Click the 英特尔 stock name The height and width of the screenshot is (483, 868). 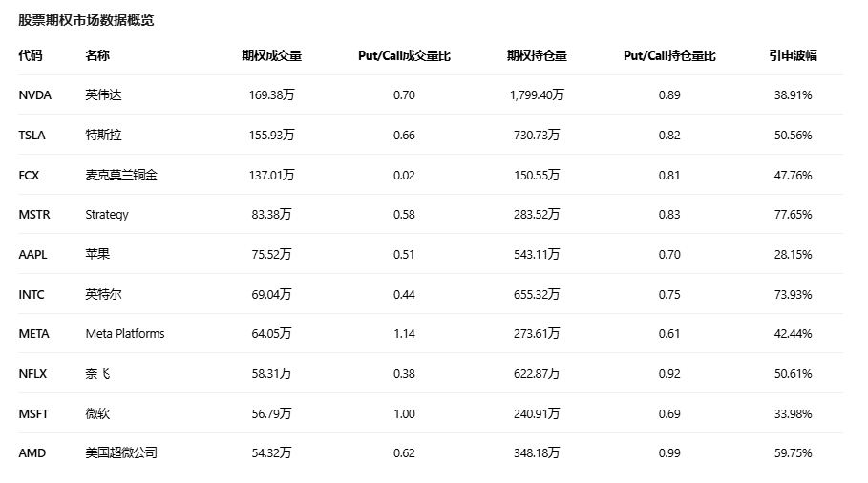click(103, 295)
